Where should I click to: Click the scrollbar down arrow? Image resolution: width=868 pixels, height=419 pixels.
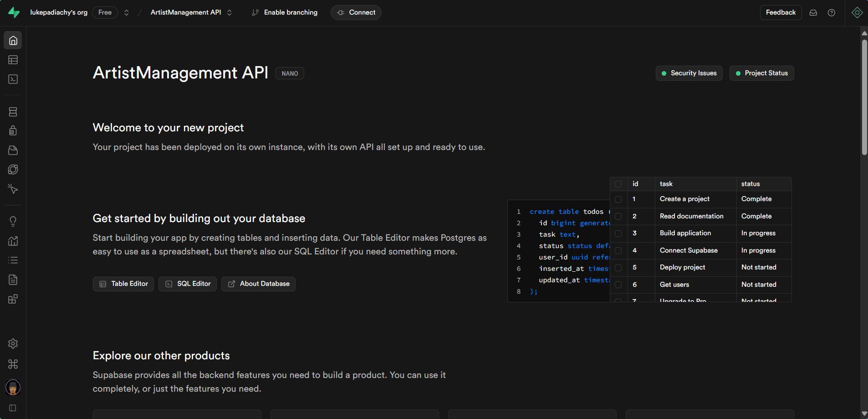(864, 414)
